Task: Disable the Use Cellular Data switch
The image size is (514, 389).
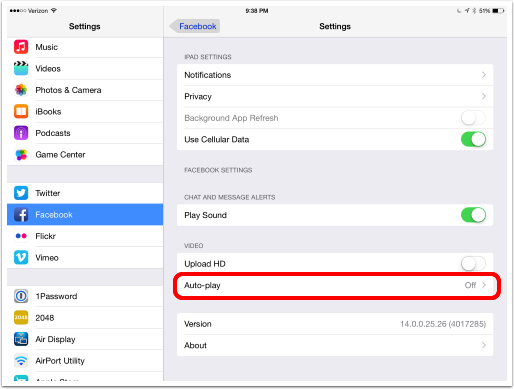Action: tap(473, 139)
